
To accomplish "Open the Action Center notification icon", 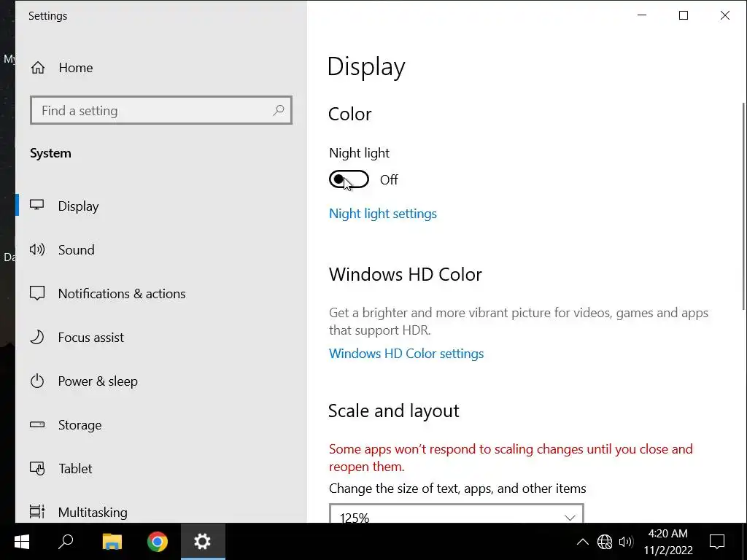I will pyautogui.click(x=717, y=542).
